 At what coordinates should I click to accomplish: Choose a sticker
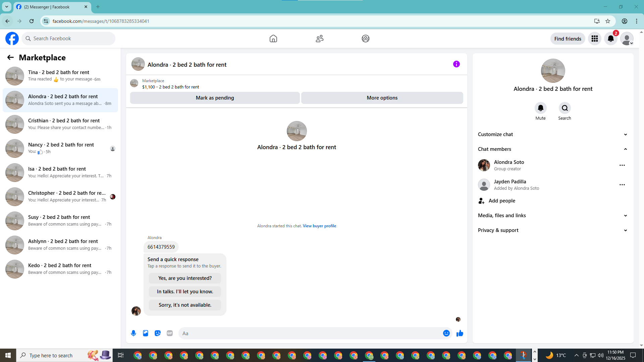(x=158, y=333)
